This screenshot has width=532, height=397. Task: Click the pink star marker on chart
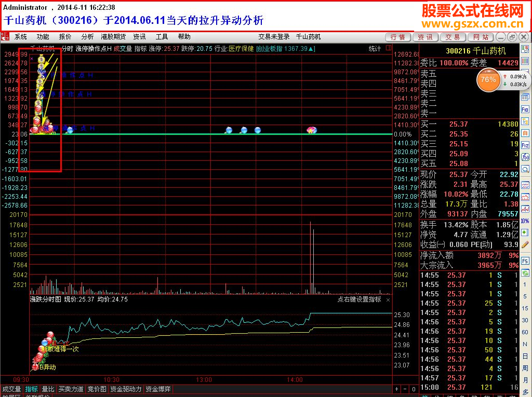point(312,130)
